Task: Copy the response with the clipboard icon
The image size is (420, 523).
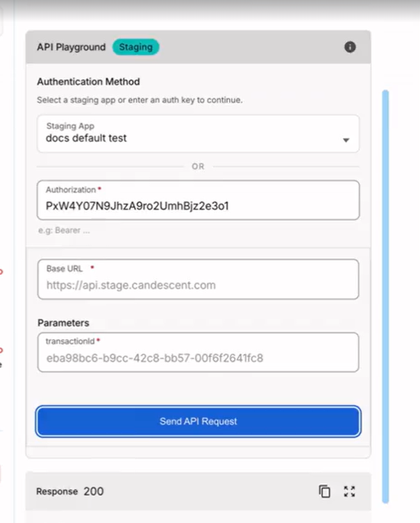Action: coord(325,491)
